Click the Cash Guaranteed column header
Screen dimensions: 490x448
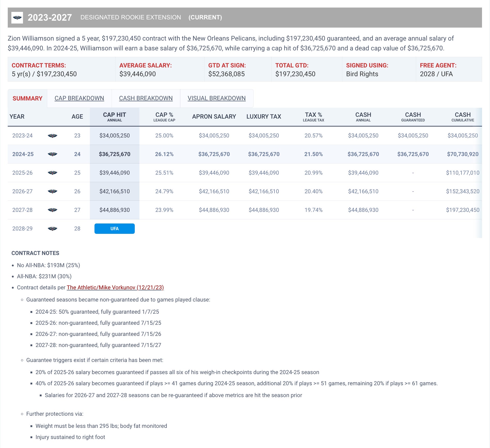click(x=413, y=117)
